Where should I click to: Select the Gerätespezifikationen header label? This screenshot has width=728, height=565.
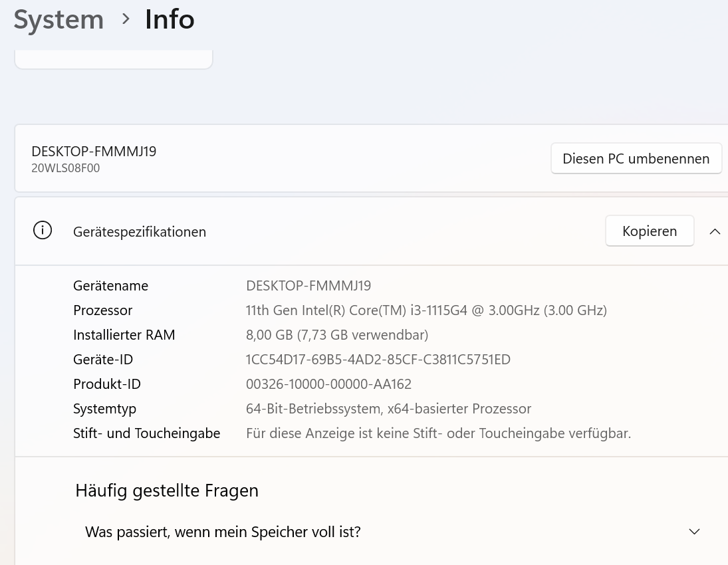(140, 232)
